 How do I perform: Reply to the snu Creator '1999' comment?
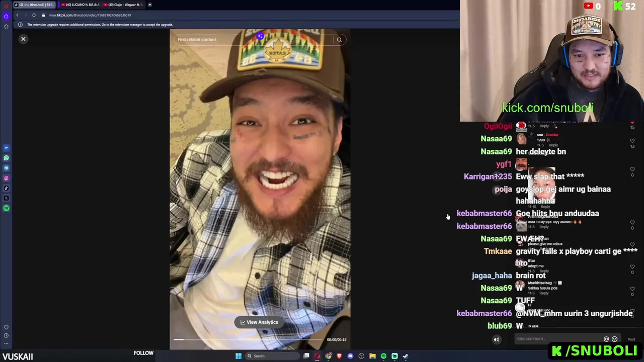pyautogui.click(x=553, y=145)
